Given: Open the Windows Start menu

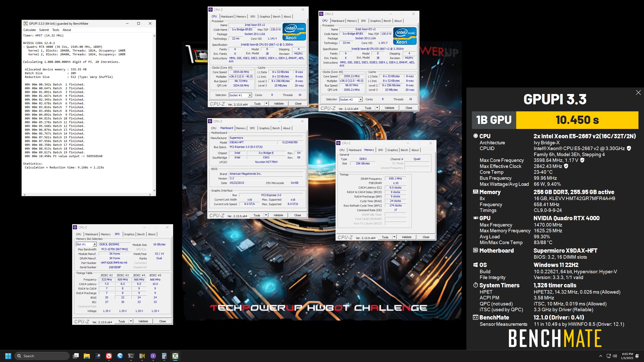Looking at the screenshot, I should point(8,356).
